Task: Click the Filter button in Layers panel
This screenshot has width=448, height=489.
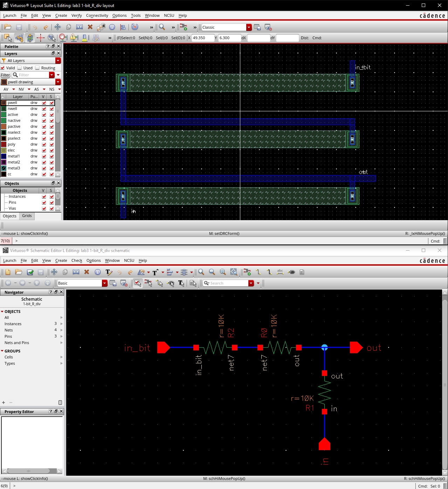Action: coord(6,75)
